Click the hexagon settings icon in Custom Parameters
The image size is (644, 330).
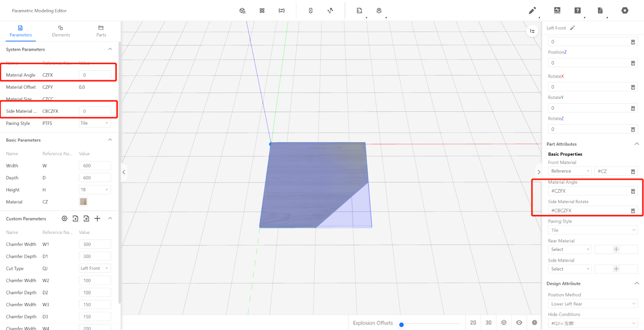click(x=64, y=219)
